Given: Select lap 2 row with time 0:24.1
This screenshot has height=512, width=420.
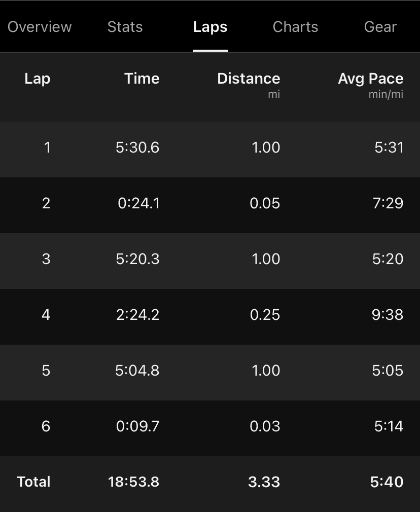Looking at the screenshot, I should 210,205.
